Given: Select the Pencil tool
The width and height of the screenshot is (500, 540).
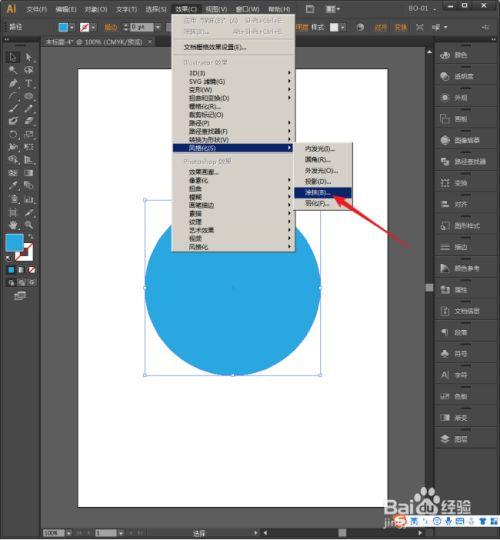Looking at the screenshot, I should pyautogui.click(x=29, y=109).
